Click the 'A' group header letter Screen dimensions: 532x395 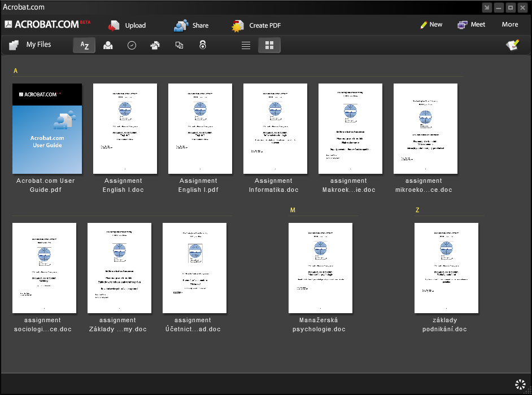15,71
